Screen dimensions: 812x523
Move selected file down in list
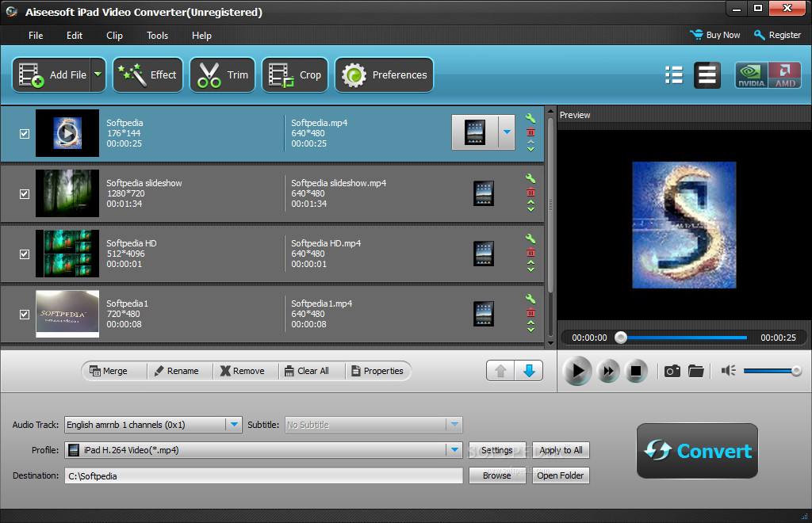tap(529, 371)
